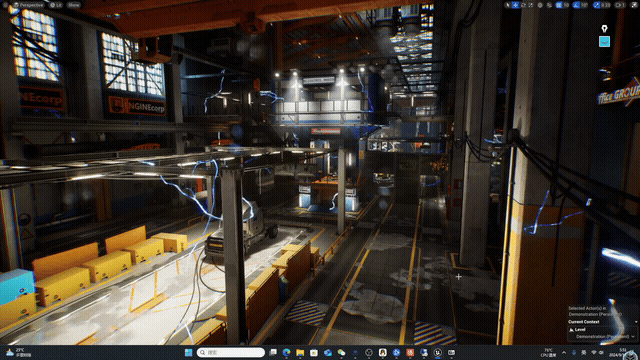Open the Perspective view mode dropdown
This screenshot has height=360, width=640.
pos(29,5)
